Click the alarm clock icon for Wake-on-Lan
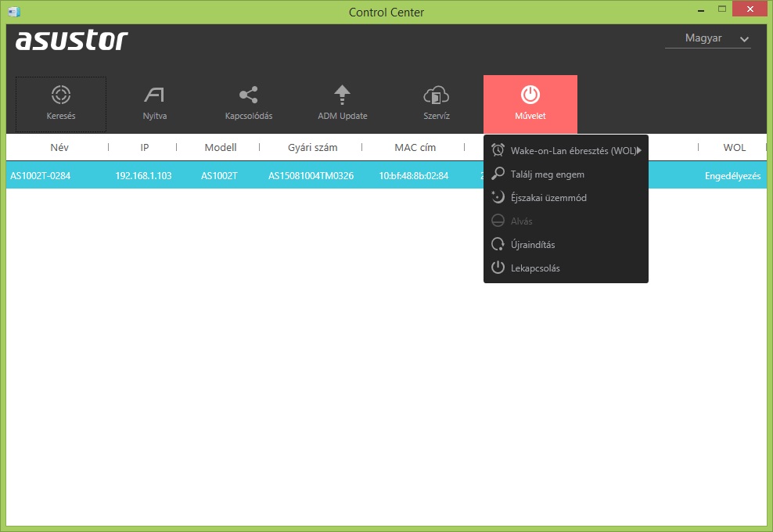 click(x=498, y=150)
